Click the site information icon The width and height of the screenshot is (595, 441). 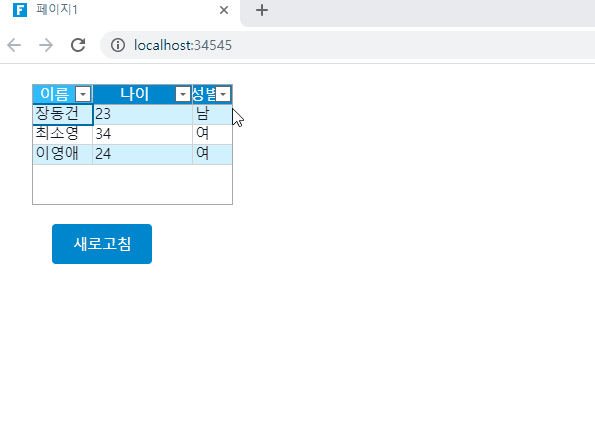pos(118,45)
